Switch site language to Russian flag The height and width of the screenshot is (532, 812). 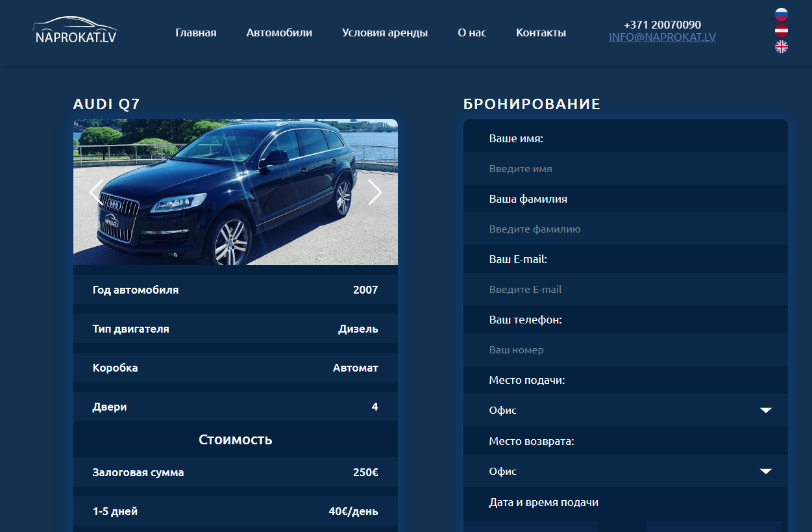tap(781, 14)
